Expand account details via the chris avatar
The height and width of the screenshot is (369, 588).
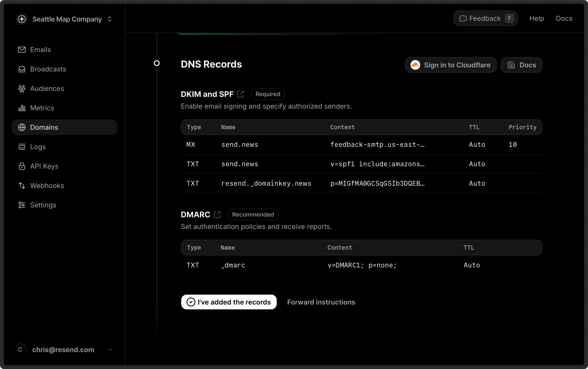[x=21, y=349]
